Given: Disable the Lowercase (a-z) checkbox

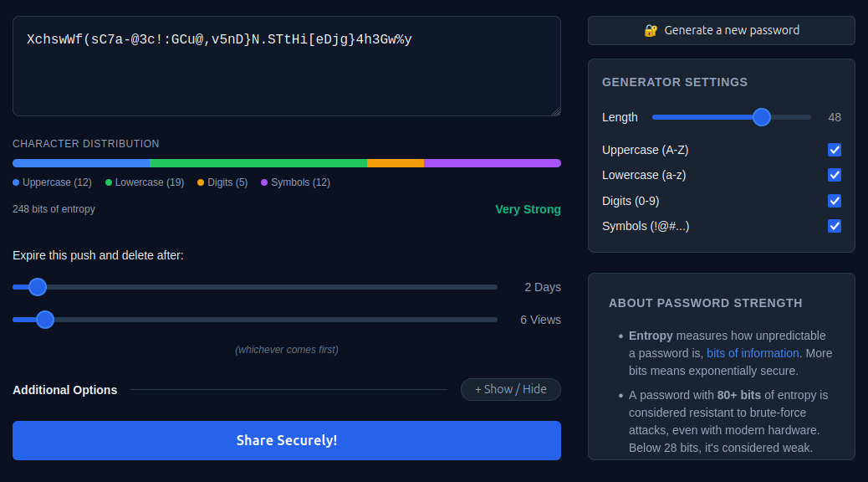Looking at the screenshot, I should (835, 175).
